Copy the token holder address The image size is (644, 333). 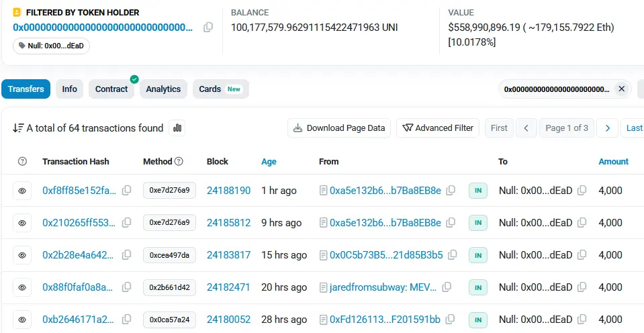[x=208, y=28]
